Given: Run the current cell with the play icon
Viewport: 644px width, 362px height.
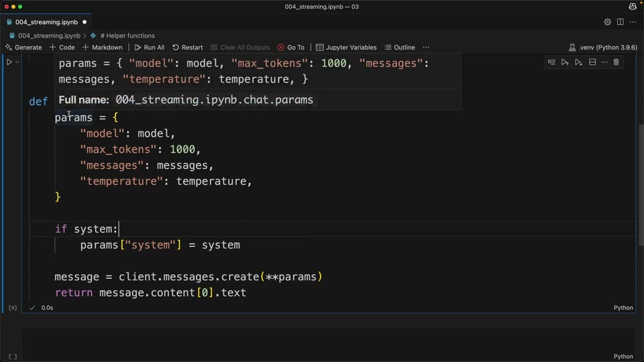Looking at the screenshot, I should pyautogui.click(x=9, y=62).
